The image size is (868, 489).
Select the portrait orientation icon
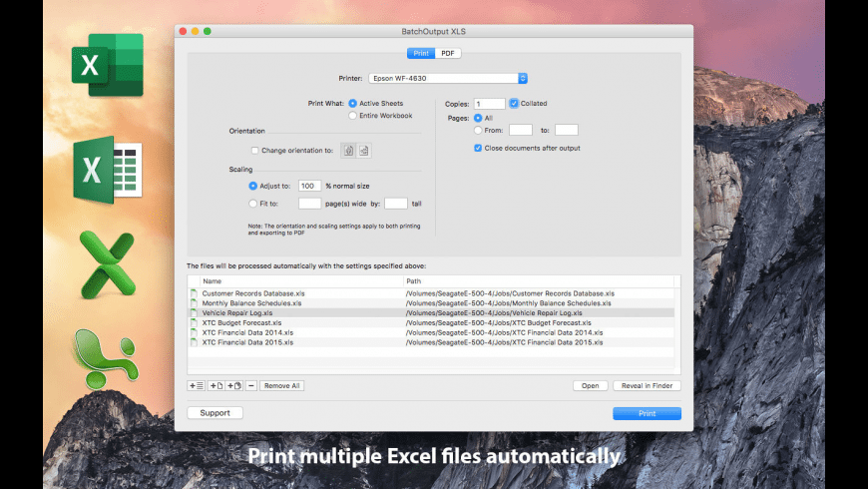click(x=348, y=150)
